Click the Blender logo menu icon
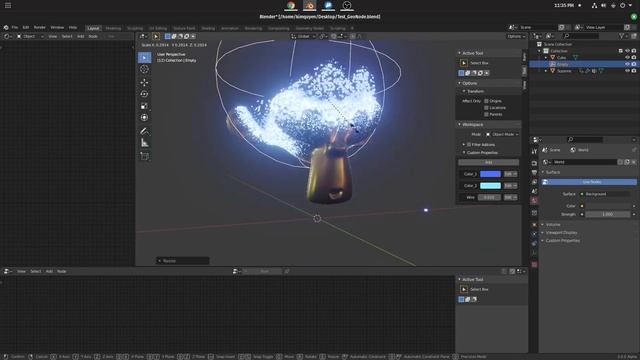Screen dimensions: 640x360 tap(6, 27)
